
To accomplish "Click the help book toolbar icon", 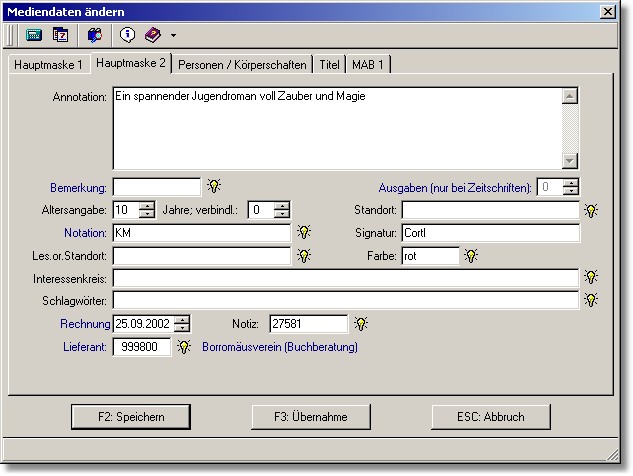I will (x=152, y=34).
